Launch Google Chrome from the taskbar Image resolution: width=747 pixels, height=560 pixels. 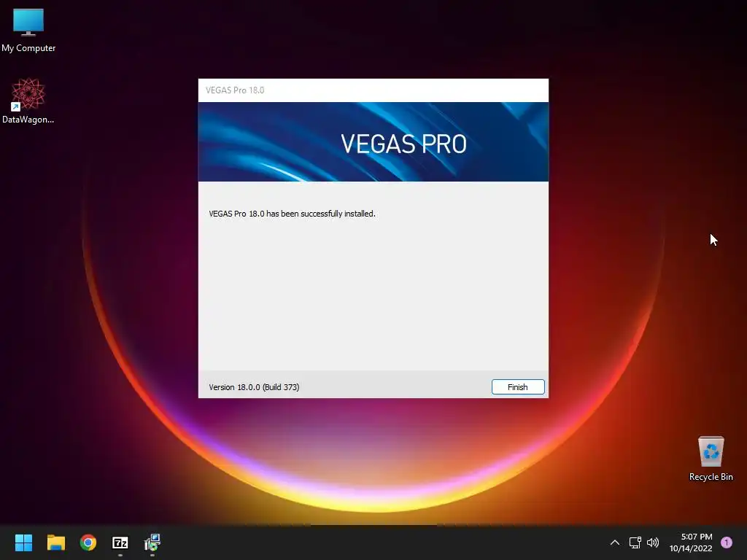(x=88, y=542)
